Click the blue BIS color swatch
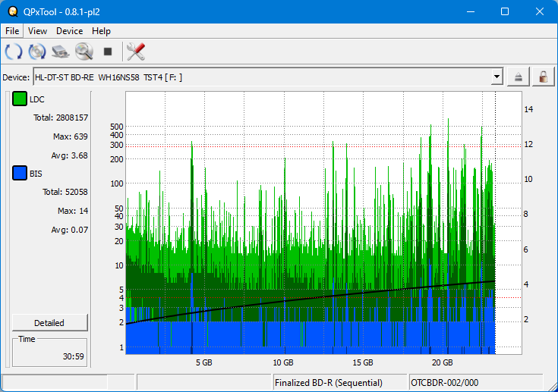Image resolution: width=558 pixels, height=392 pixels. pyautogui.click(x=20, y=173)
